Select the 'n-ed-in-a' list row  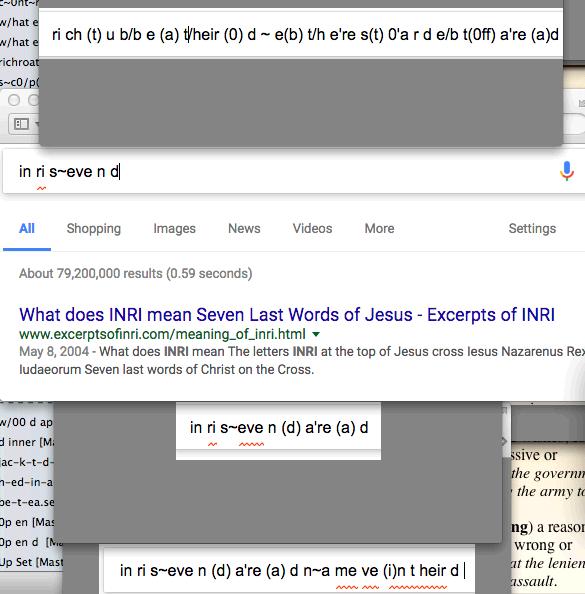coord(27,482)
